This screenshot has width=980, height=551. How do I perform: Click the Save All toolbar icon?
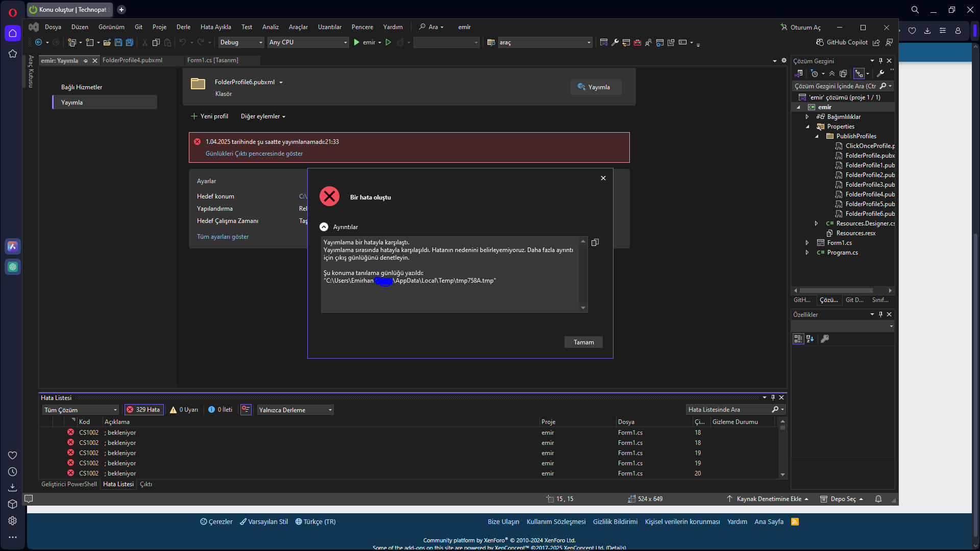click(130, 42)
